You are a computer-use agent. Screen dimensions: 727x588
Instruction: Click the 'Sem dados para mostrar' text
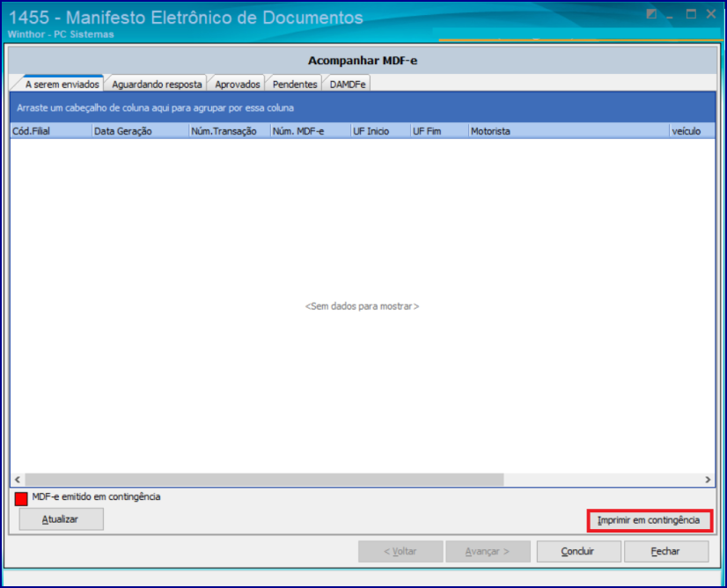(x=362, y=306)
